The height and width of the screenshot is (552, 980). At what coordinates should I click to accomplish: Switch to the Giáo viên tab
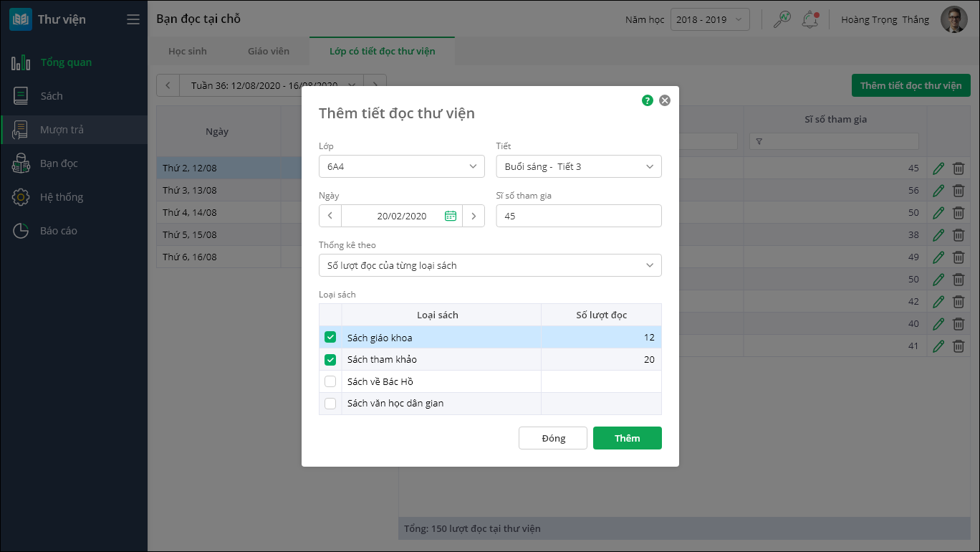[269, 51]
